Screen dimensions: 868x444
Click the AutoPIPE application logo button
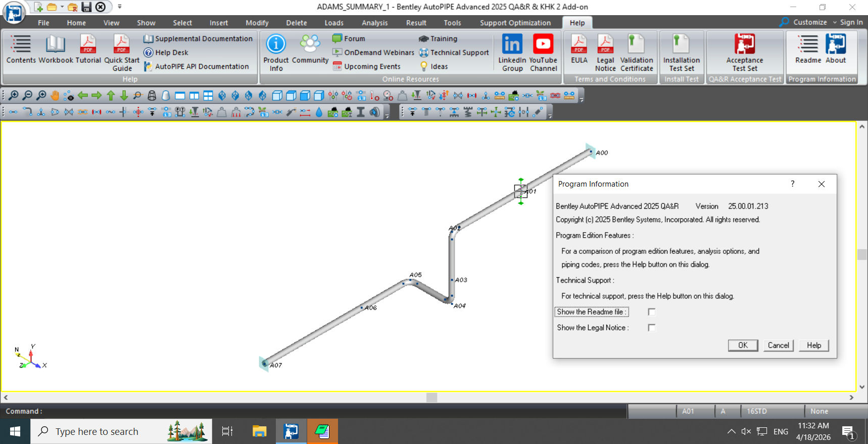click(14, 13)
